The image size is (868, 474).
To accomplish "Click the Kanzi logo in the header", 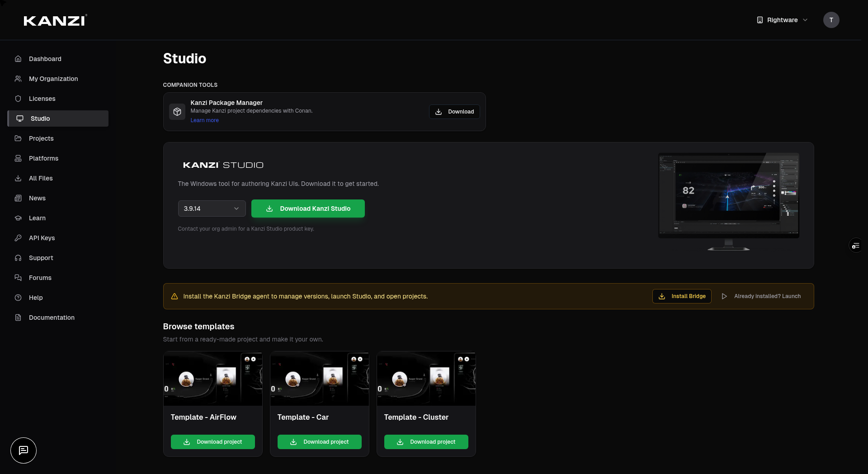I will (x=55, y=20).
